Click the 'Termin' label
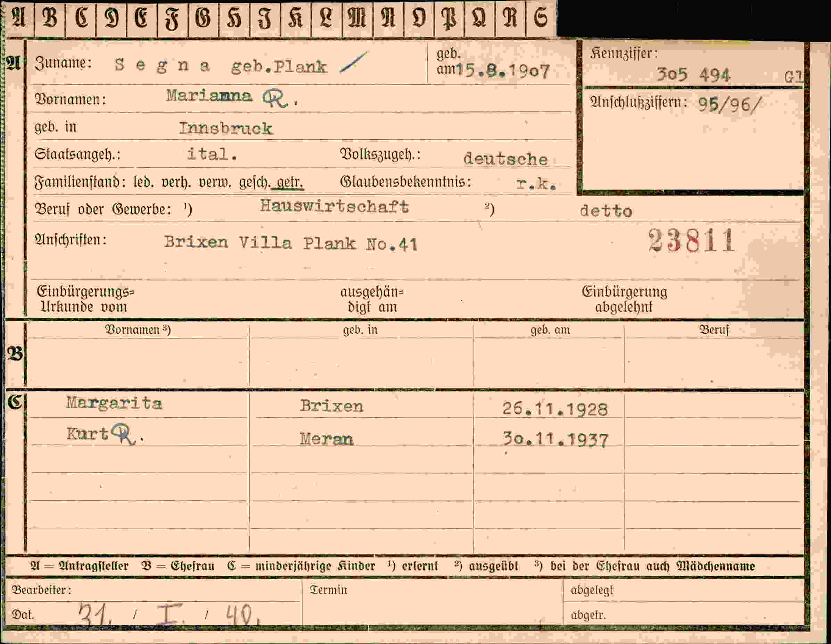Screen dimensions: 831x644 [328, 590]
